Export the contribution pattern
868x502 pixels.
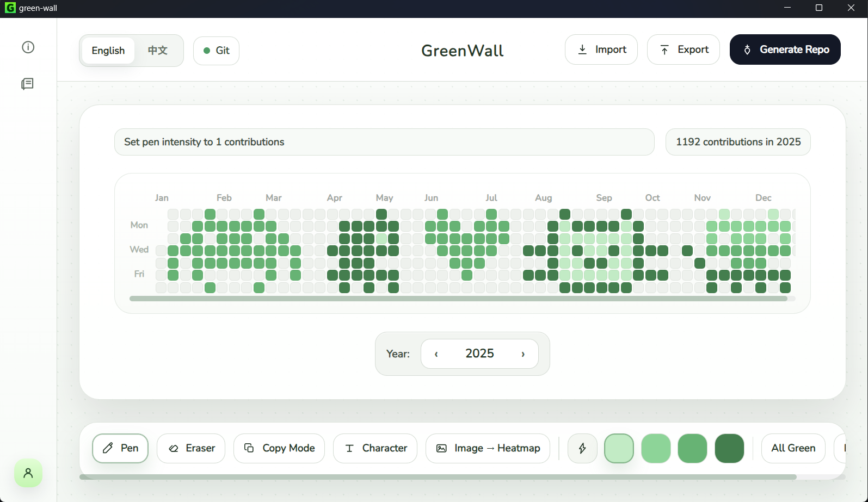point(684,49)
